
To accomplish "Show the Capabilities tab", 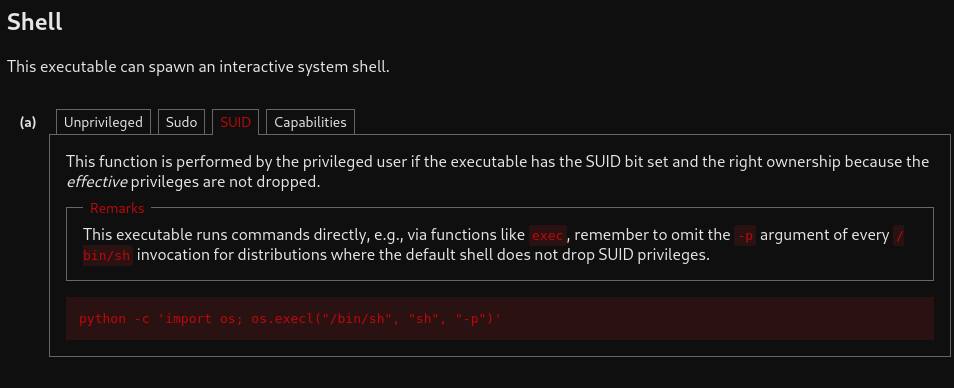I will pos(310,122).
